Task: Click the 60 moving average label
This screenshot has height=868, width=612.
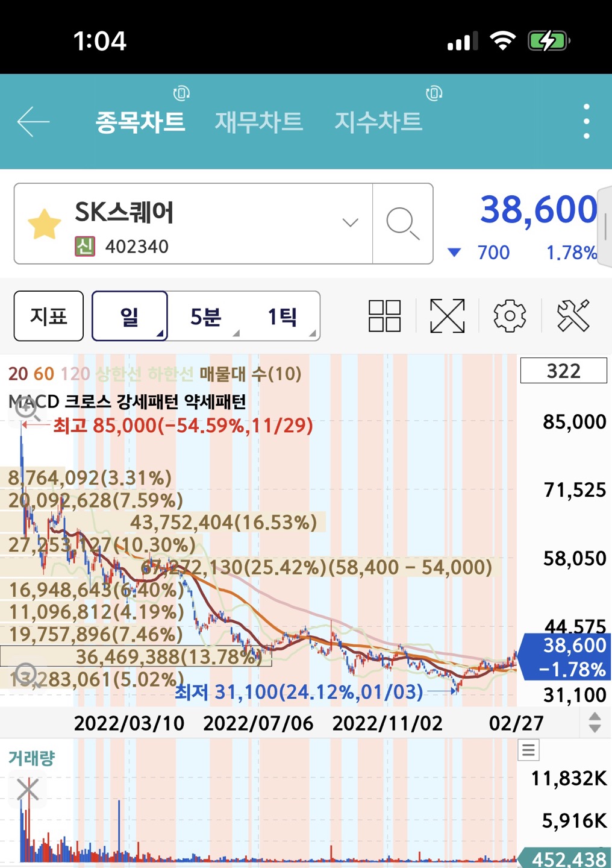Action: [43, 374]
